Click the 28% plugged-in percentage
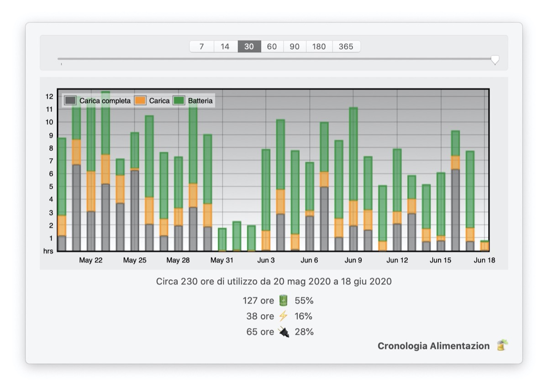This screenshot has width=548, height=392. pyautogui.click(x=304, y=332)
